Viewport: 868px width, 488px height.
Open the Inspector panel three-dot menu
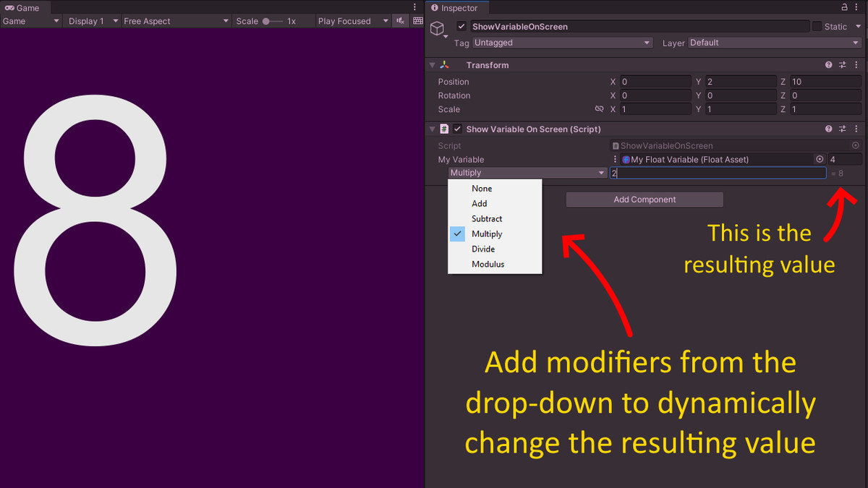(x=858, y=7)
